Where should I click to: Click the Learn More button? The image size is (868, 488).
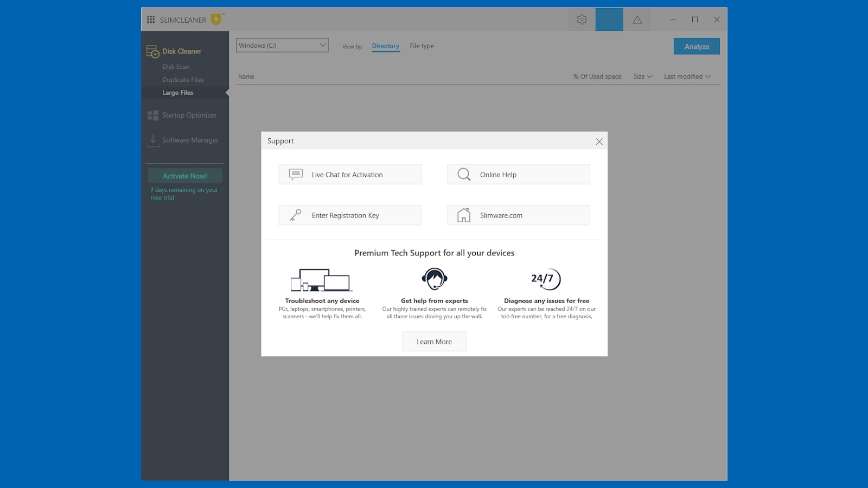pyautogui.click(x=434, y=342)
